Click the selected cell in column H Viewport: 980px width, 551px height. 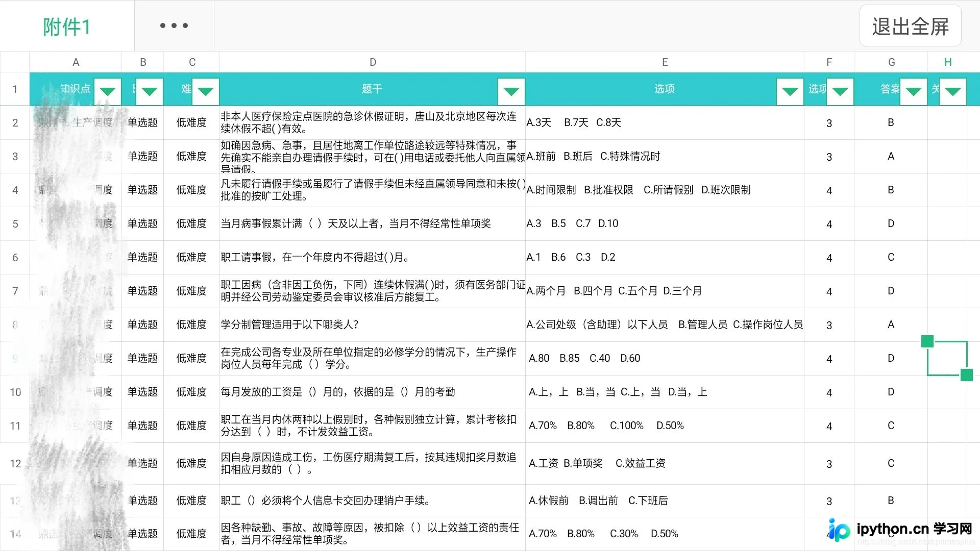tap(947, 358)
